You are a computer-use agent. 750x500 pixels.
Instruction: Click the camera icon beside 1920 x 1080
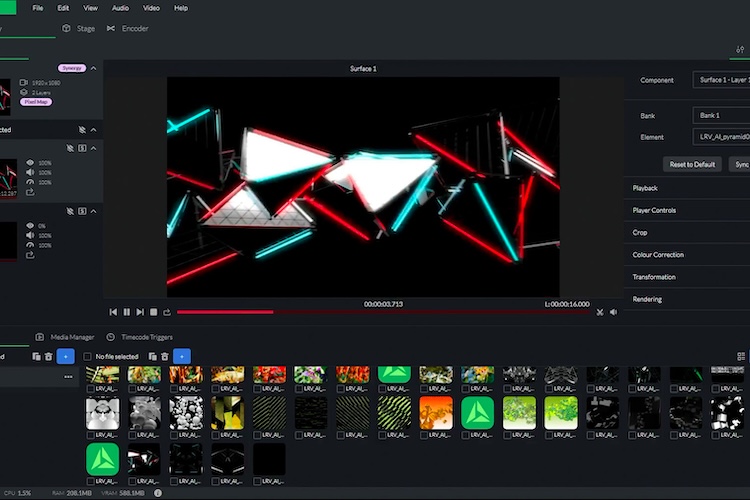[23, 82]
